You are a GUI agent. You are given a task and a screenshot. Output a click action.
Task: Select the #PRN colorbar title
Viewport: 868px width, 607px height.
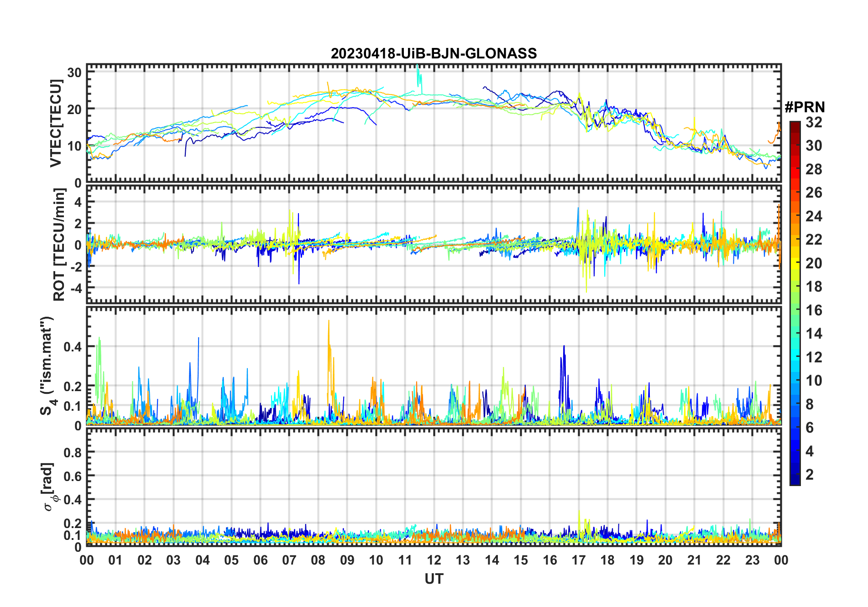pyautogui.click(x=805, y=107)
